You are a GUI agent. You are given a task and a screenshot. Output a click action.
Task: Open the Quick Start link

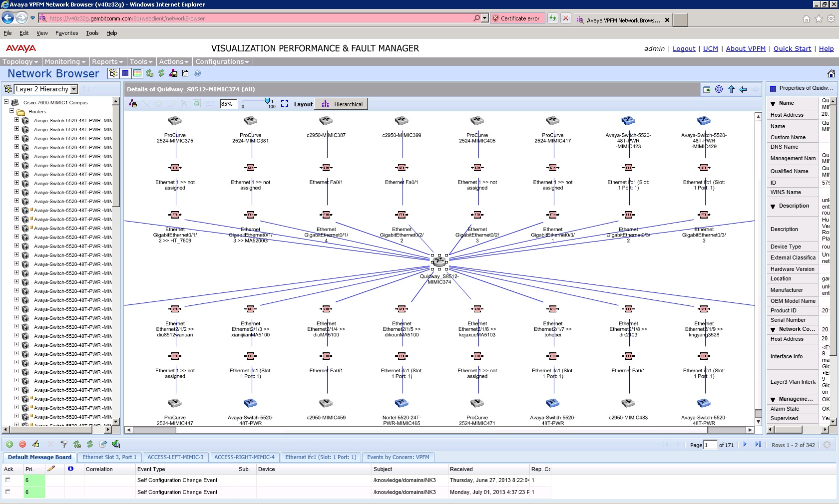point(792,48)
